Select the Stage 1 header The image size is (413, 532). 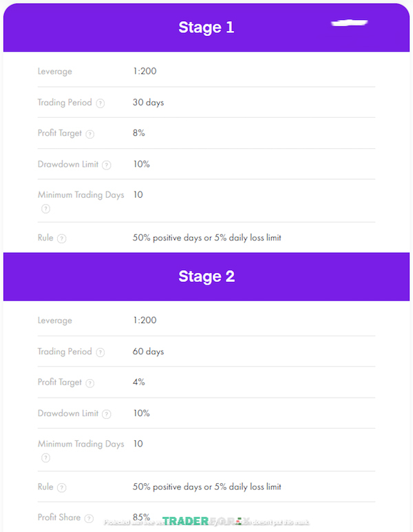click(206, 28)
